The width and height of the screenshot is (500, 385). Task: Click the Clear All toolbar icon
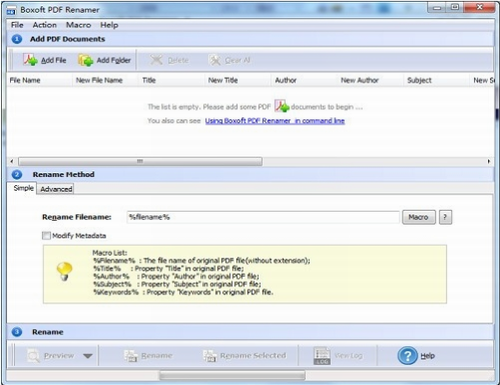[x=215, y=60]
